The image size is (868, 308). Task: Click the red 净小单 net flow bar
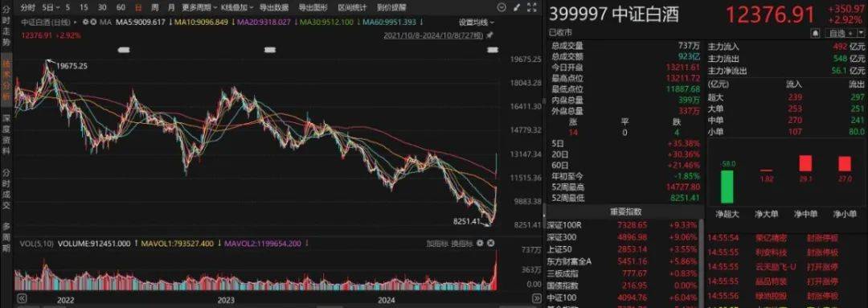(844, 164)
